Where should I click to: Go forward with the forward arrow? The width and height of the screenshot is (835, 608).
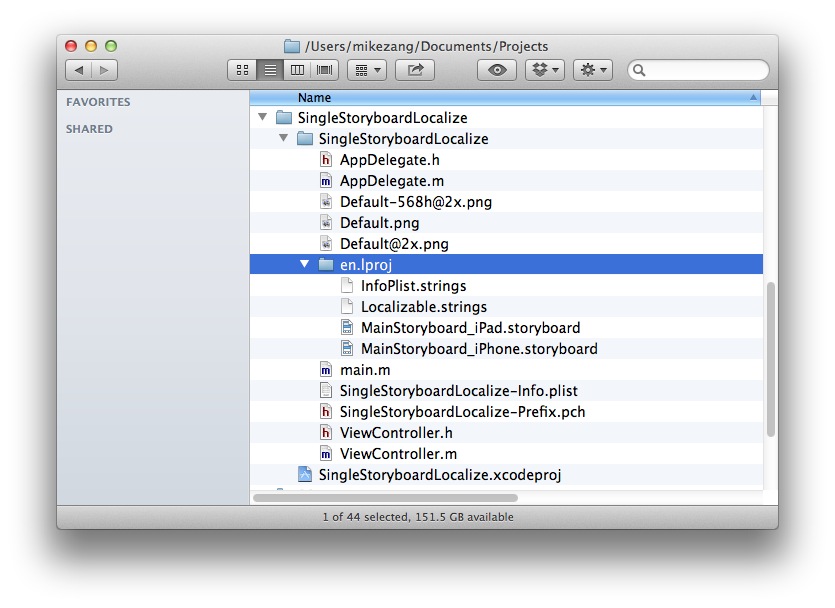point(104,70)
